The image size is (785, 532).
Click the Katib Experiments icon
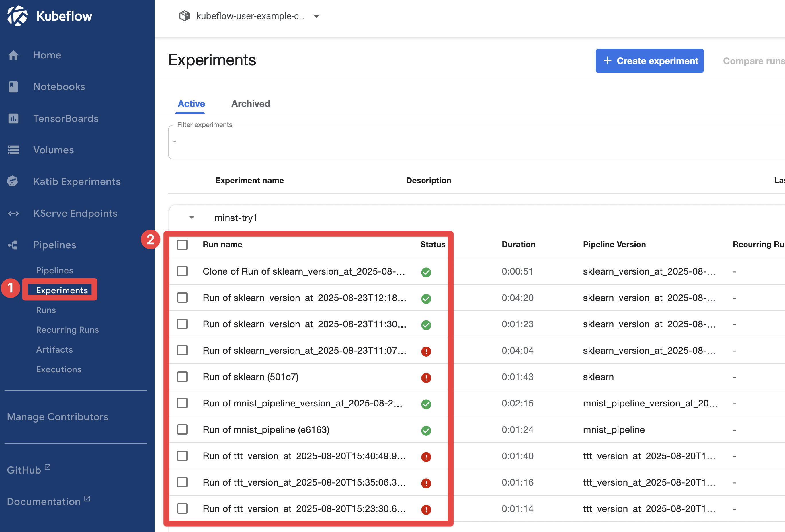(13, 181)
